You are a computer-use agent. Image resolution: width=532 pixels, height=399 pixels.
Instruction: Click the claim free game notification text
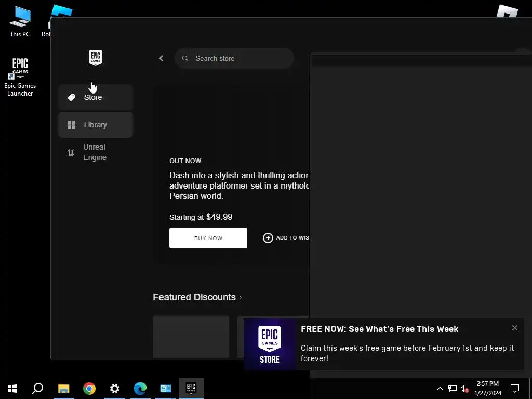pos(407,353)
